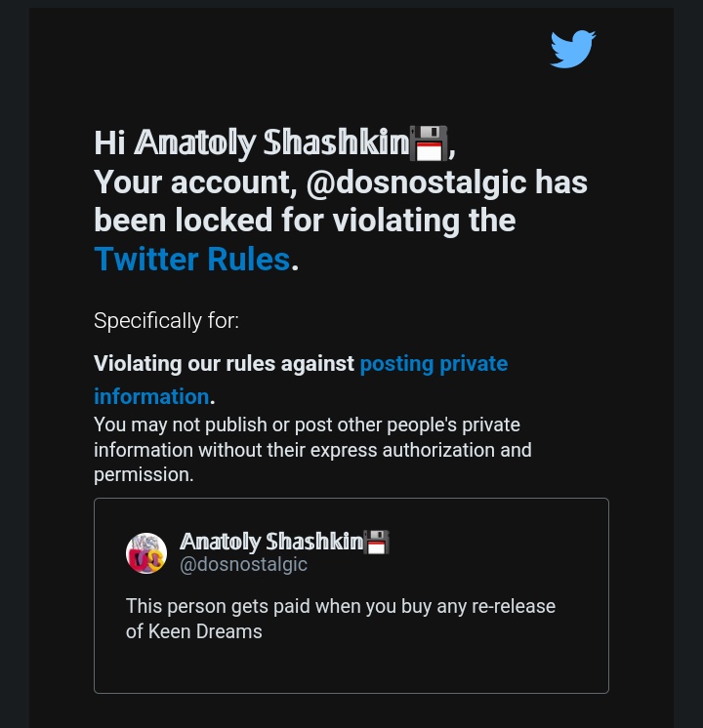Viewport: 703px width, 728px height.
Task: Follow the 'posting private' policy link
Action: [x=434, y=364]
